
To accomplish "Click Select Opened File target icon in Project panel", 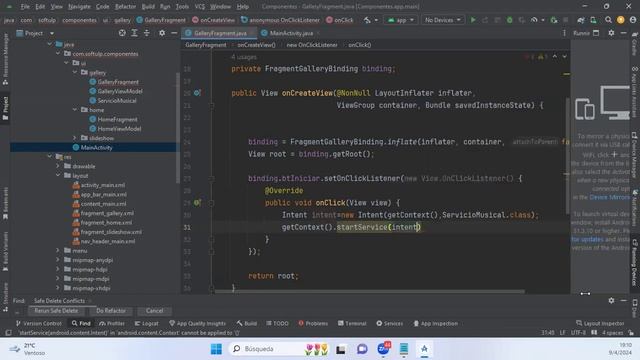I will pyautogui.click(x=122, y=33).
